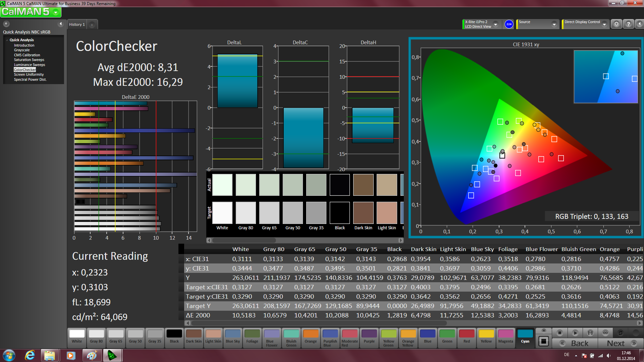644x362 pixels.
Task: Toggle the sidebar pin circle button
Action: point(6,24)
